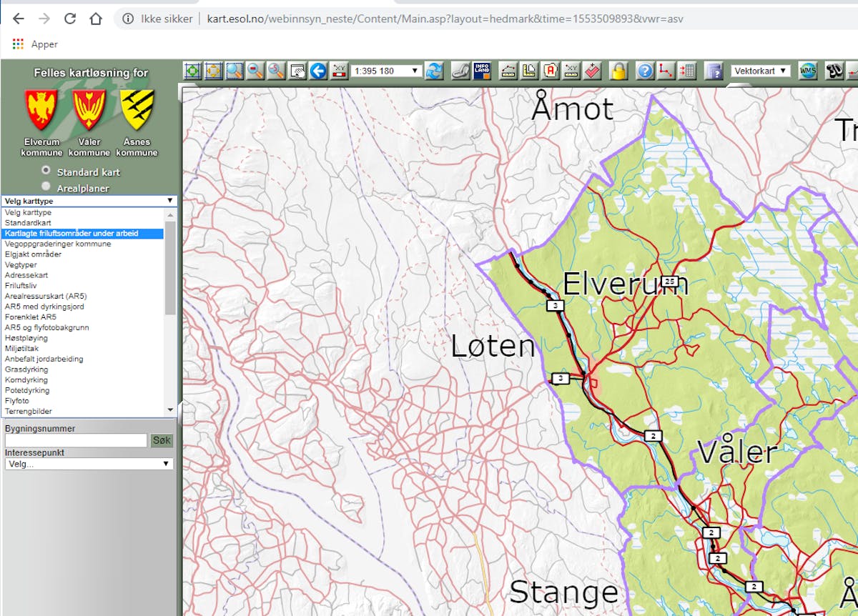Screen dimensions: 858x616
Task: Select the Arealplaner radio button
Action: 45,187
